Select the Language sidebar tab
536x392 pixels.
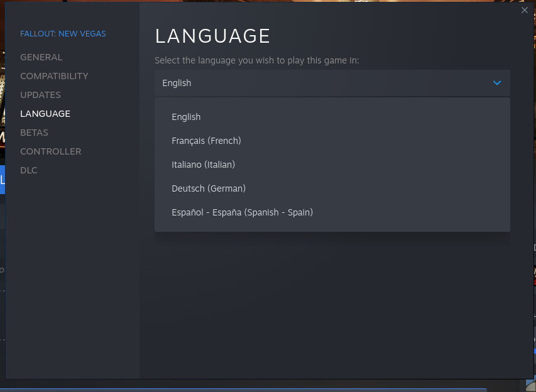tap(45, 114)
